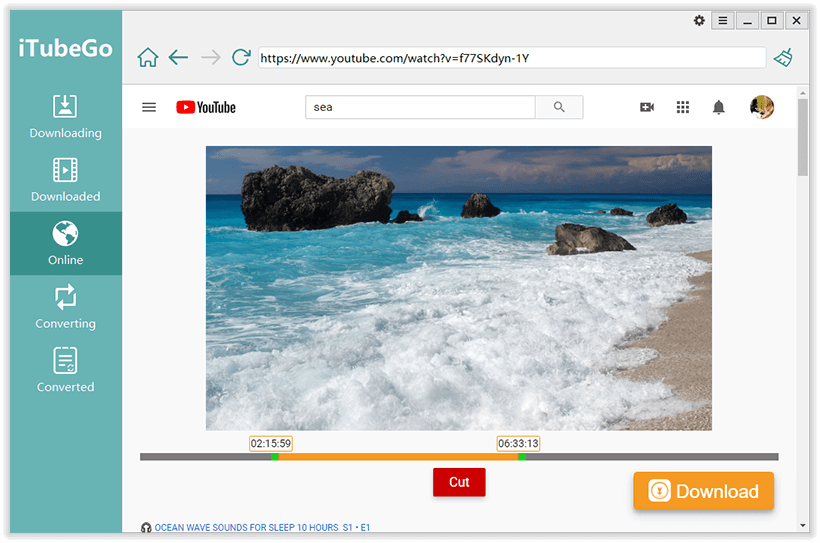Screen dimensions: 820x543
Task: Click the orange Download button
Action: tap(704, 491)
